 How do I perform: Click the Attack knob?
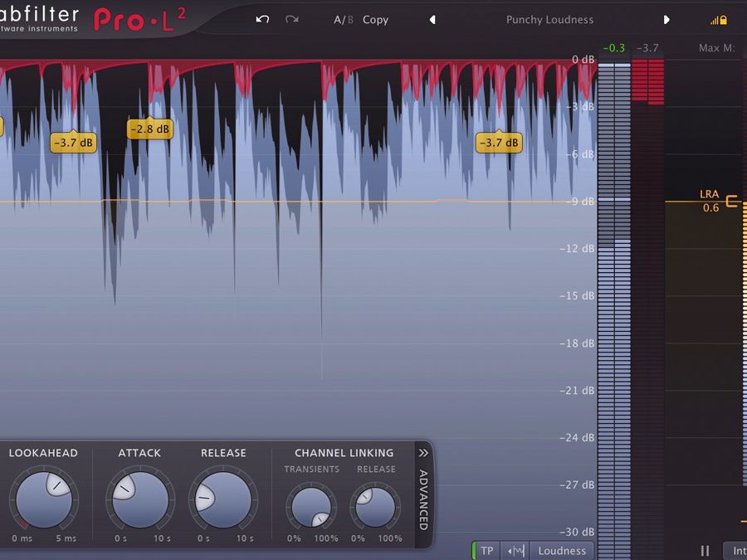point(140,499)
